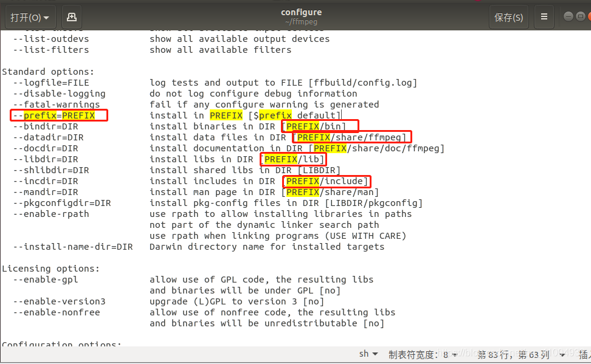
Task: Maximize the gedit window
Action: pyautogui.click(x=581, y=16)
